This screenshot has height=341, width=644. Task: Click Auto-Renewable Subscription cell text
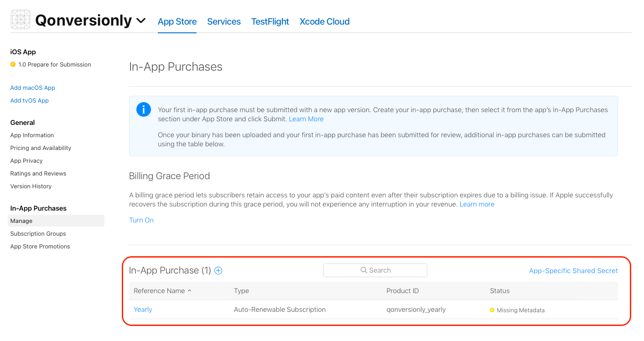pos(280,310)
